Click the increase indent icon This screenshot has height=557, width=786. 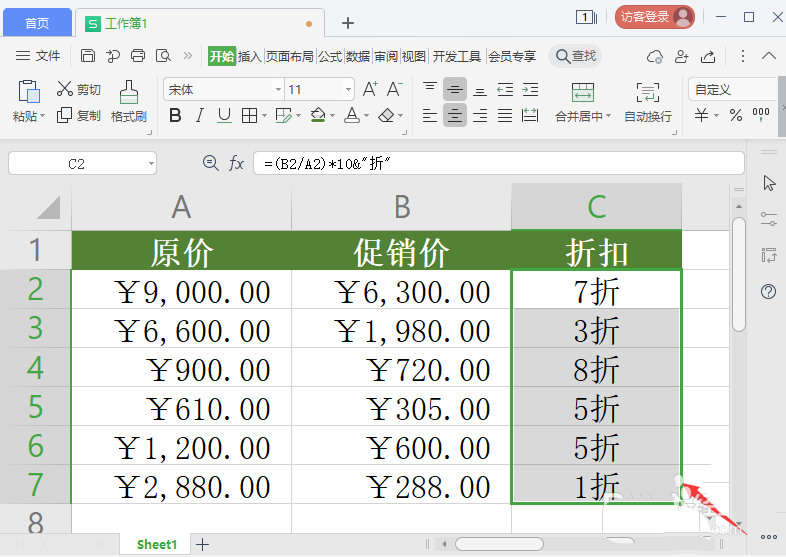point(530,89)
